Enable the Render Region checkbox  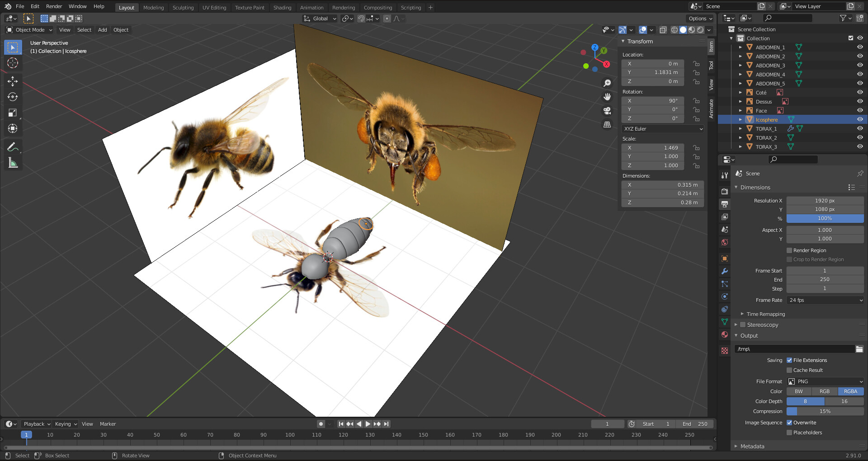click(x=789, y=250)
